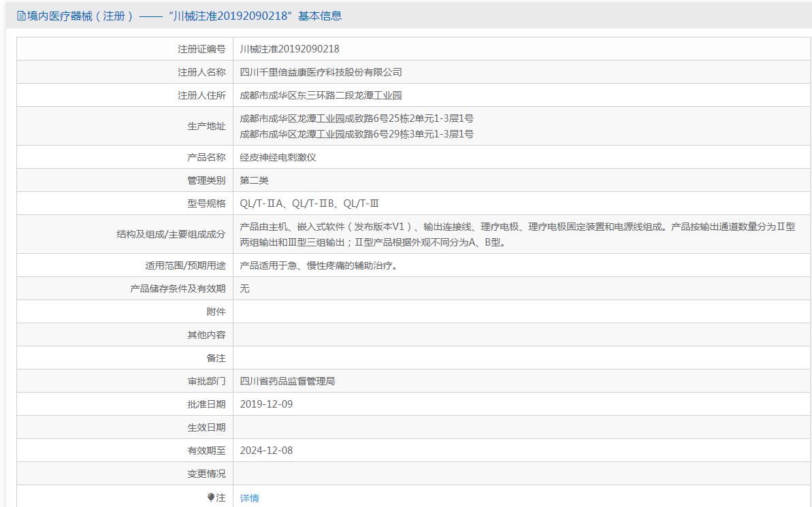Image resolution: width=812 pixels, height=507 pixels.
Task: Select structure description starting 产品由主机
Action: click(x=517, y=235)
